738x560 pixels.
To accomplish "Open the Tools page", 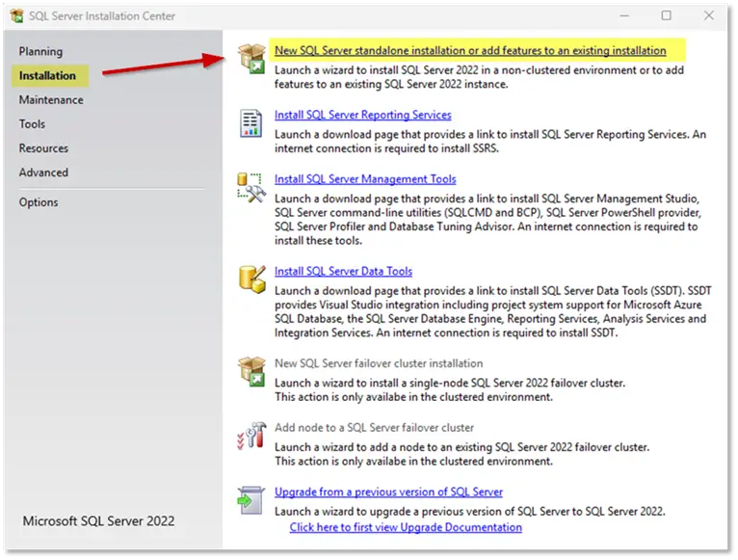I will [32, 124].
